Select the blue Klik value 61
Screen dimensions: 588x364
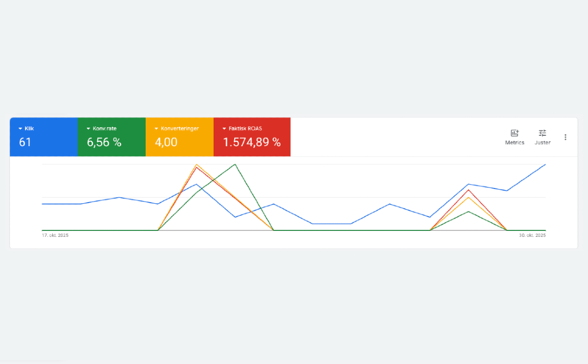tap(25, 142)
